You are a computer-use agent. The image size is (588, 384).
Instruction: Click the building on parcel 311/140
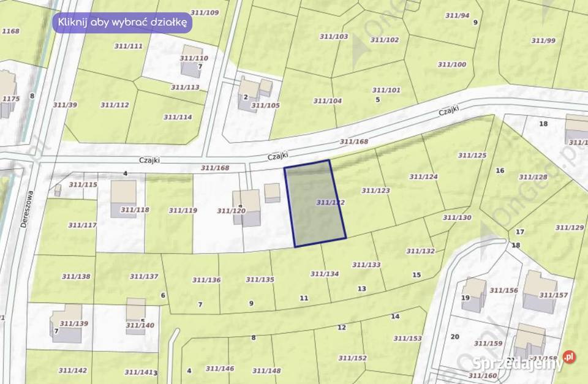[136, 314]
